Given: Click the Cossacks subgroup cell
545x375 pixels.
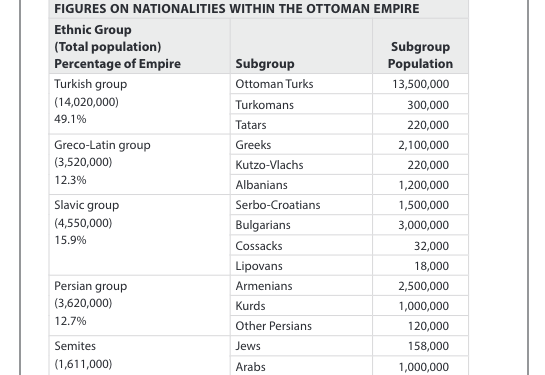Looking at the screenshot, I should (301, 246).
